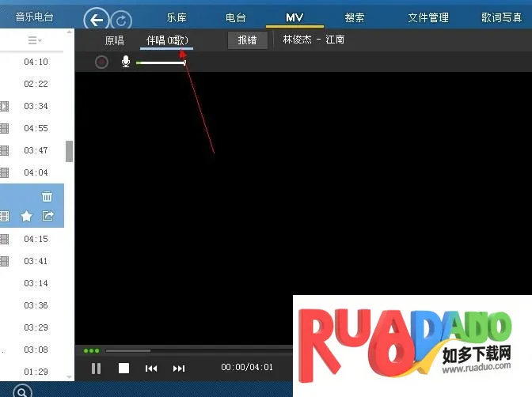The height and width of the screenshot is (397, 532).
Task: Select 伴唱(K歌) karaoke accompaniment mode
Action: coord(167,40)
